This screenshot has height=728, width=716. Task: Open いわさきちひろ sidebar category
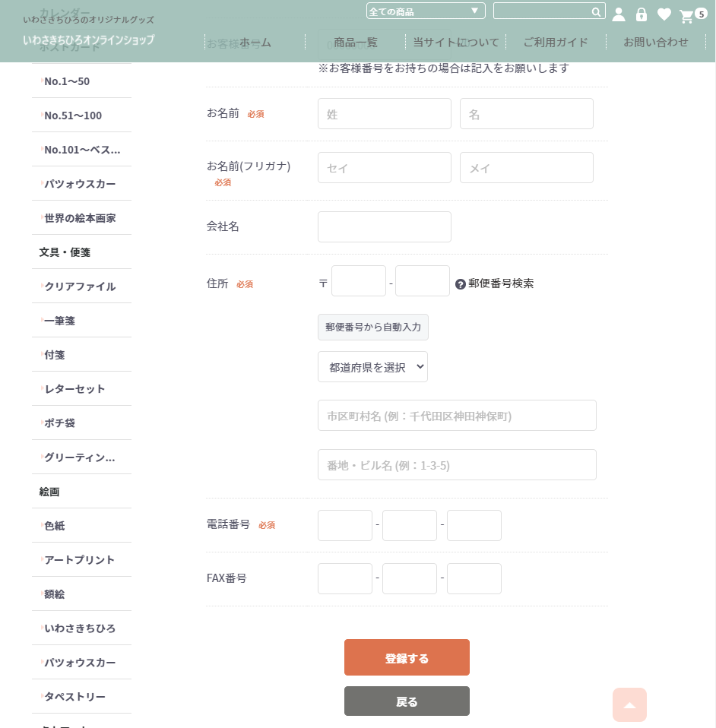(82, 628)
